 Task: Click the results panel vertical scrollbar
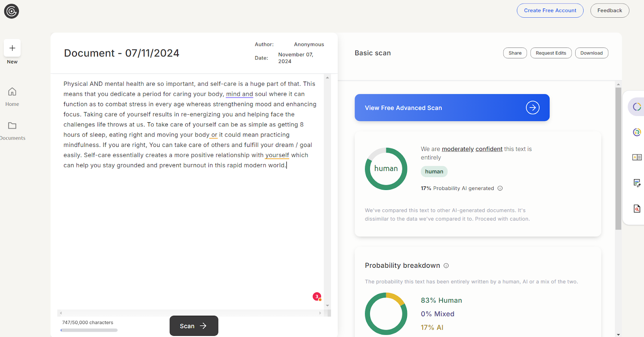[618, 159]
